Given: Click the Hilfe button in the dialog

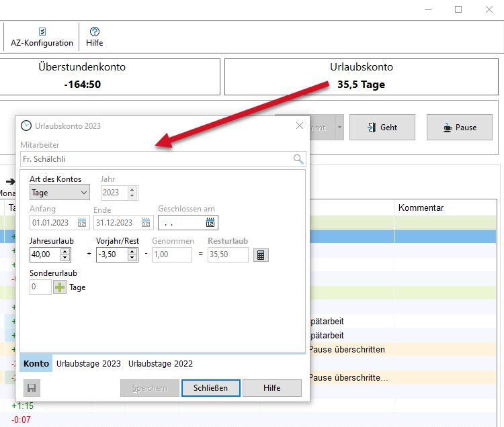Looking at the screenshot, I should click(271, 388).
